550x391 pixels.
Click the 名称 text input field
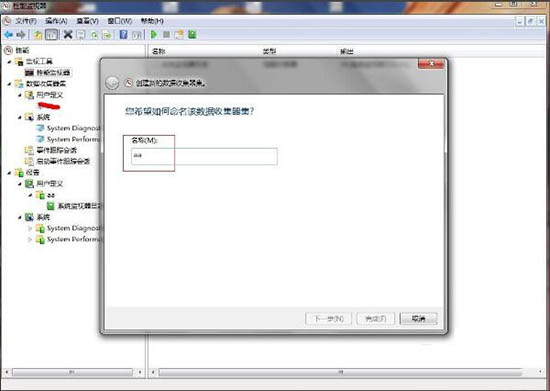click(x=204, y=156)
